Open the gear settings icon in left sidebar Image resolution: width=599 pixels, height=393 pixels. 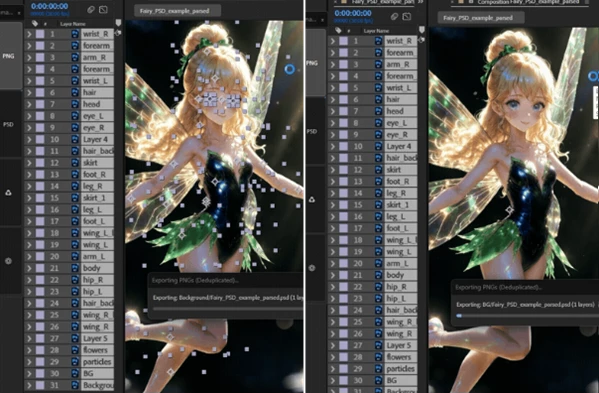point(8,261)
